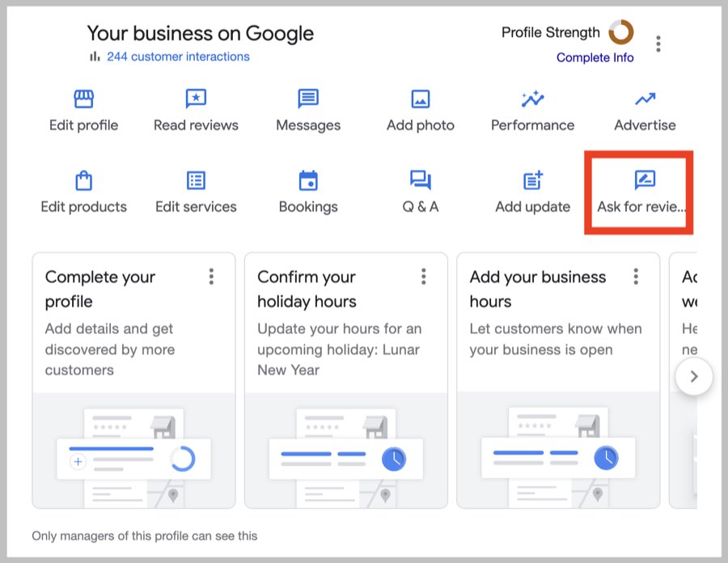The width and height of the screenshot is (728, 563).
Task: Click the Add photo label
Action: 421,125
